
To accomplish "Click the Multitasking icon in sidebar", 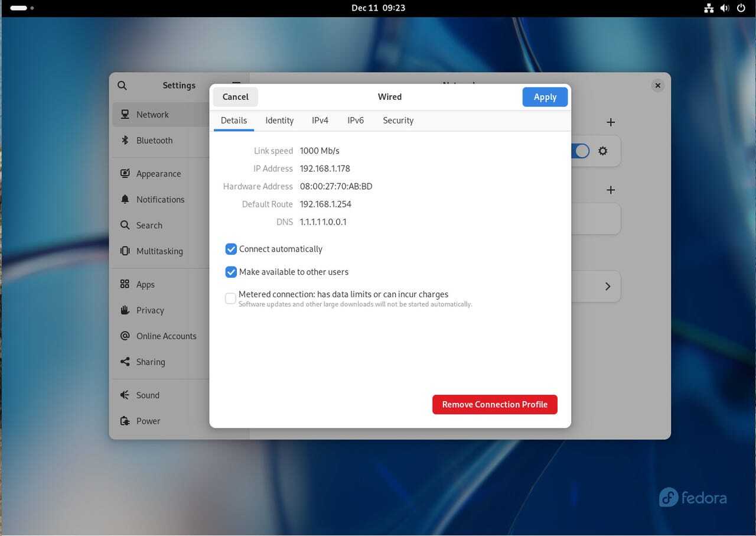I will [125, 251].
